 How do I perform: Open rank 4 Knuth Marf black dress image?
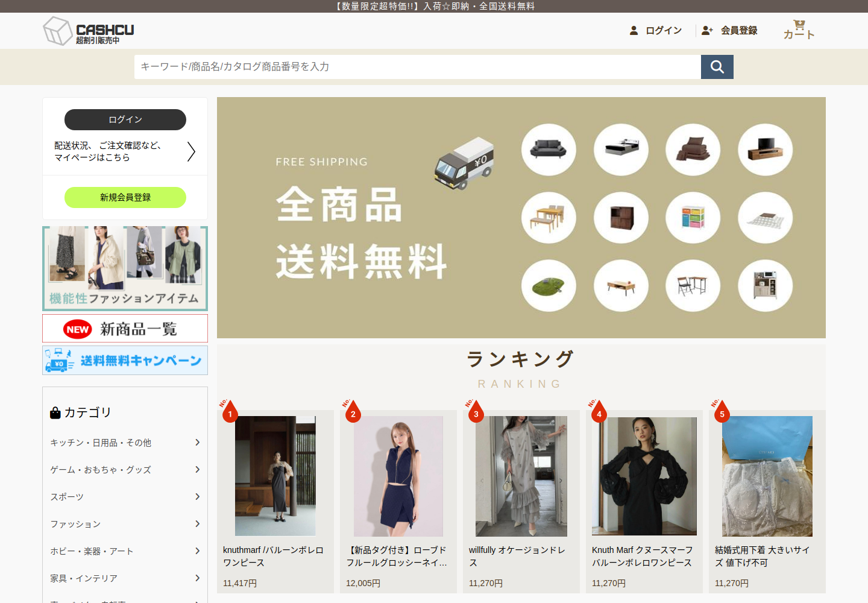[644, 476]
